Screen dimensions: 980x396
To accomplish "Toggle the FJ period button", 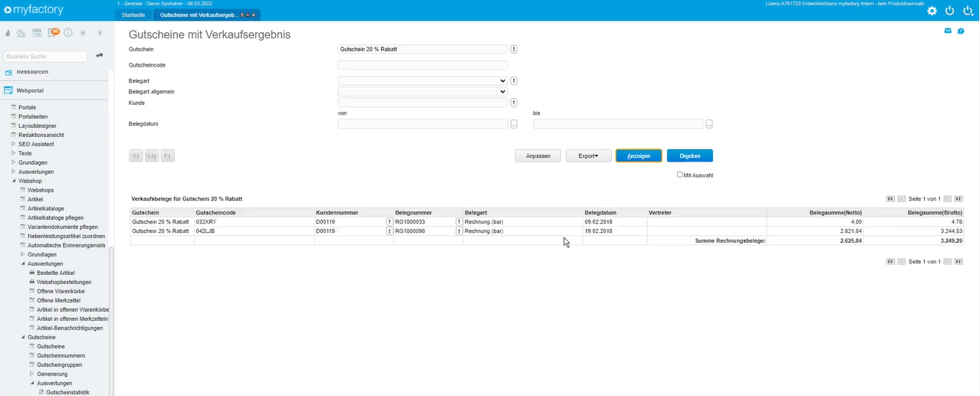I will pos(168,155).
